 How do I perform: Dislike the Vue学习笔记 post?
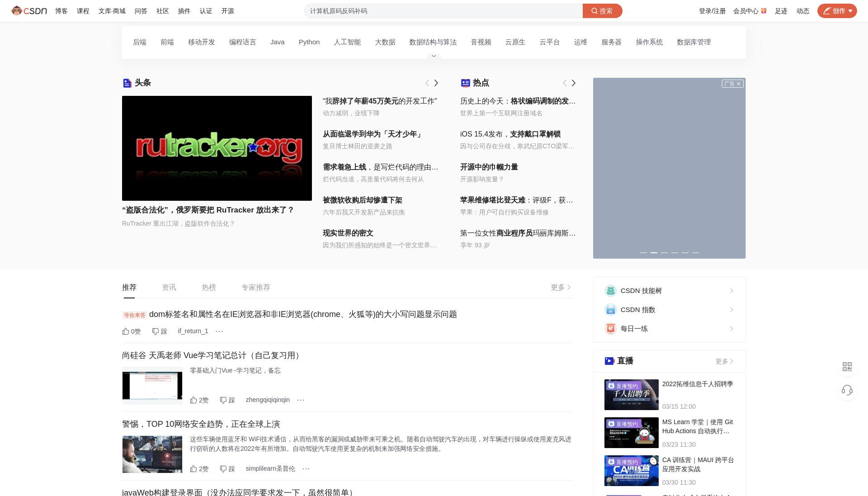(x=227, y=400)
